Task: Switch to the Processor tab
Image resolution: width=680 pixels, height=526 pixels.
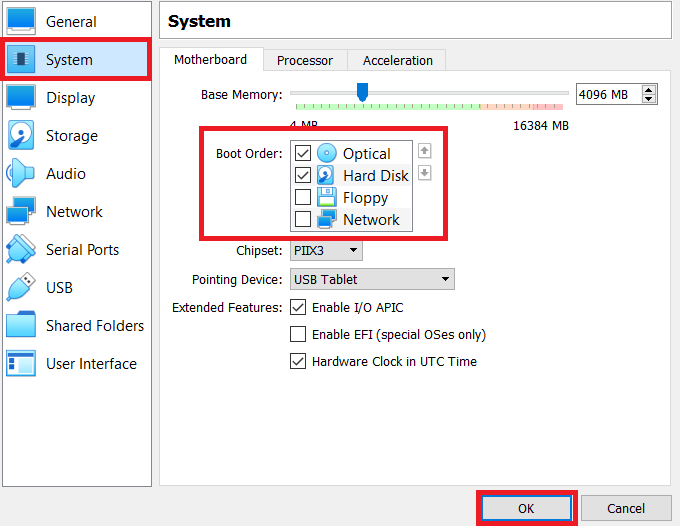Action: click(x=305, y=60)
